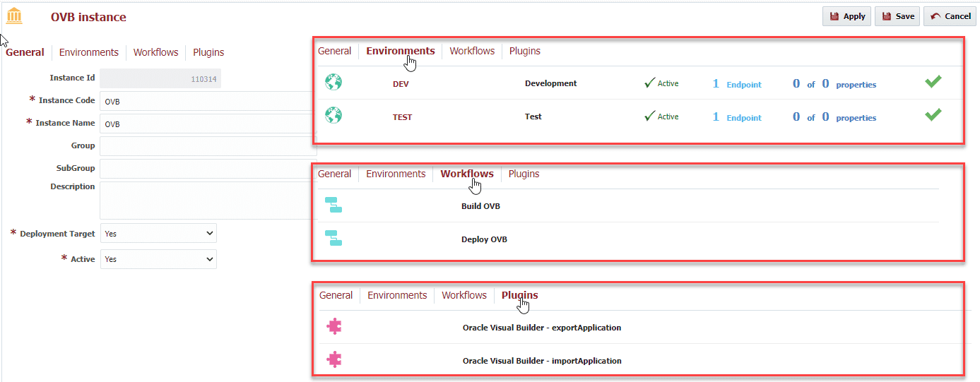Click Environments tab in middle inset panel
The height and width of the screenshot is (382, 980).
click(396, 174)
